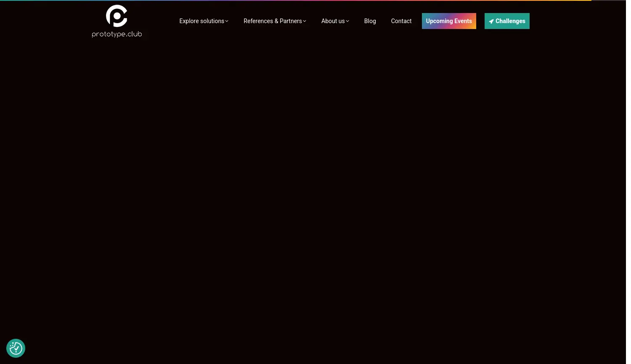631x364 pixels.
Task: Click the word Partners in the navigation
Action: (291, 21)
